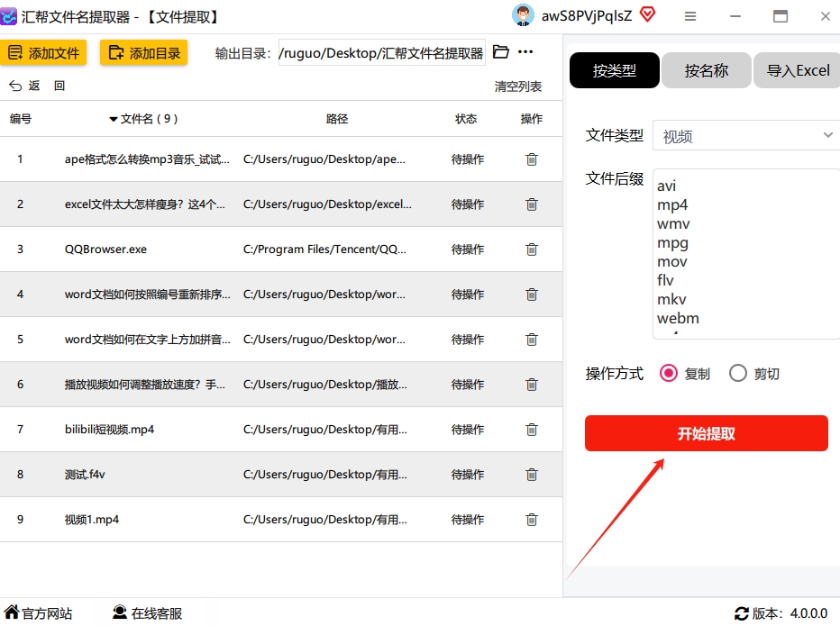Select the 复制 copy radio option
This screenshot has width=840, height=626.
point(669,373)
